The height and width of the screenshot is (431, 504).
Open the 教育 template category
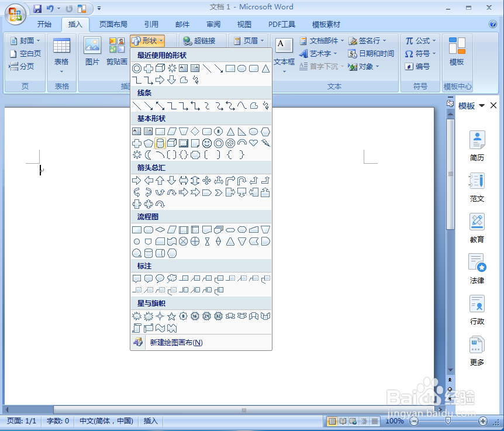pyautogui.click(x=477, y=228)
